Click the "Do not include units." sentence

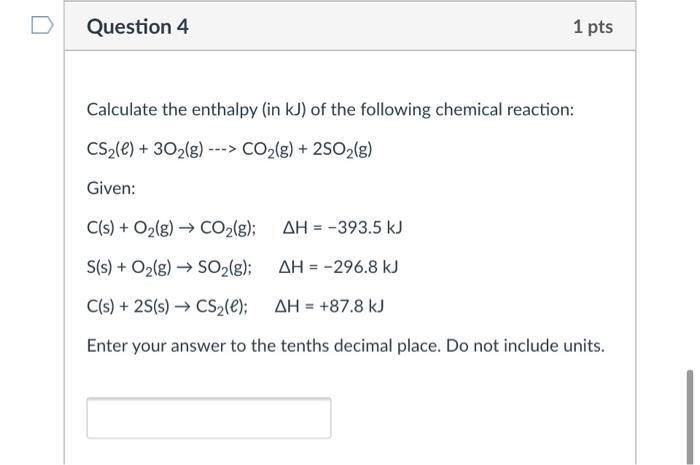525,346
